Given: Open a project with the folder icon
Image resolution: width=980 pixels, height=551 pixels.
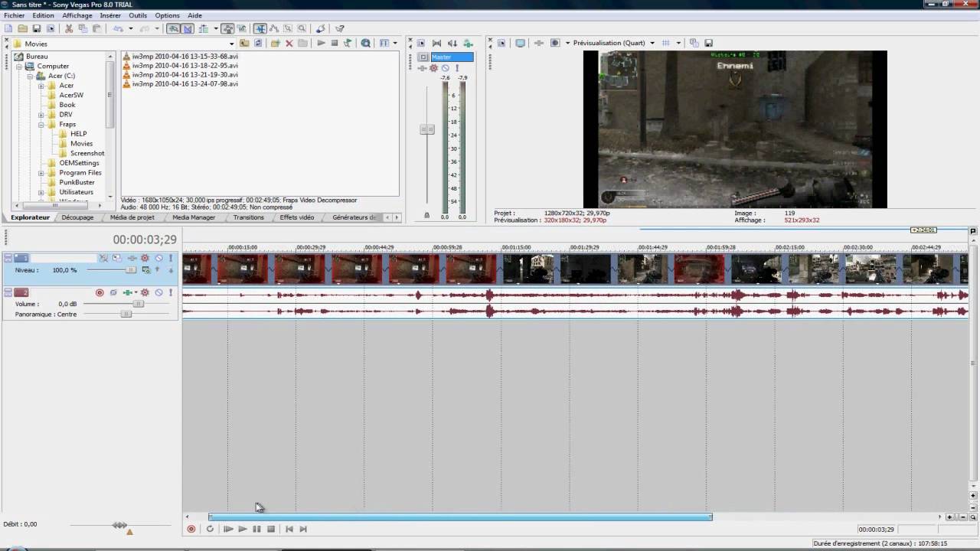Looking at the screenshot, I should (22, 28).
